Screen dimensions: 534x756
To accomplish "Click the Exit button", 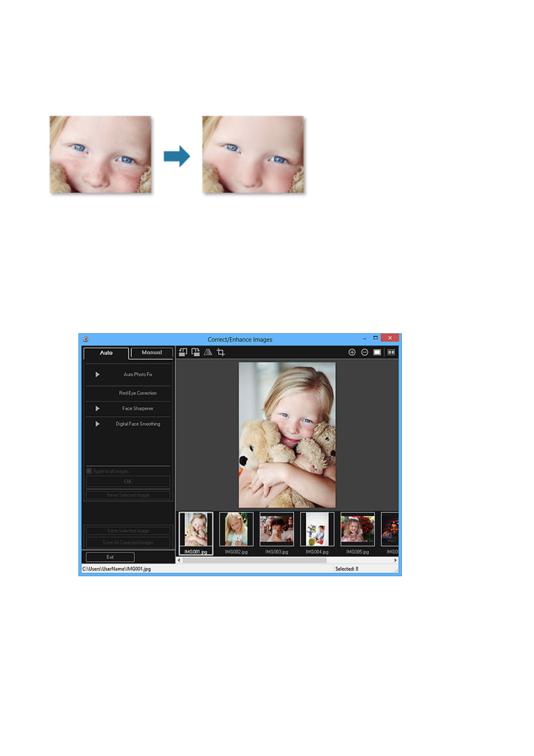I will (x=110, y=557).
